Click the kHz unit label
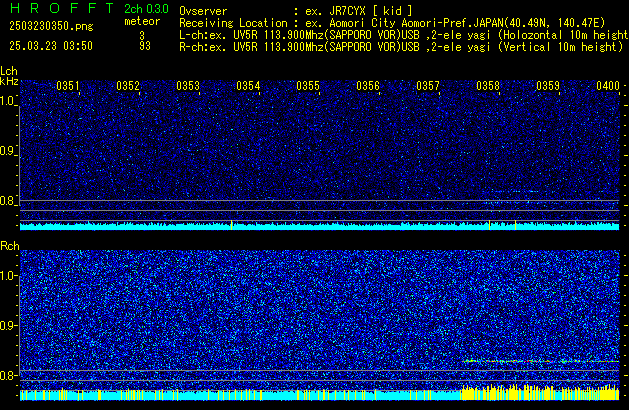Screen dimensions: 629x410 [9, 81]
